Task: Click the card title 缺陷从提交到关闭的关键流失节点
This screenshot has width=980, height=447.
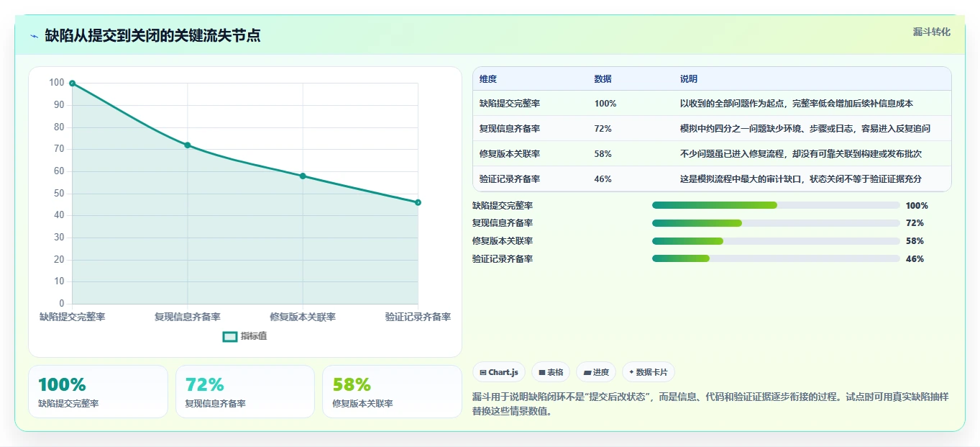Action: tap(152, 35)
